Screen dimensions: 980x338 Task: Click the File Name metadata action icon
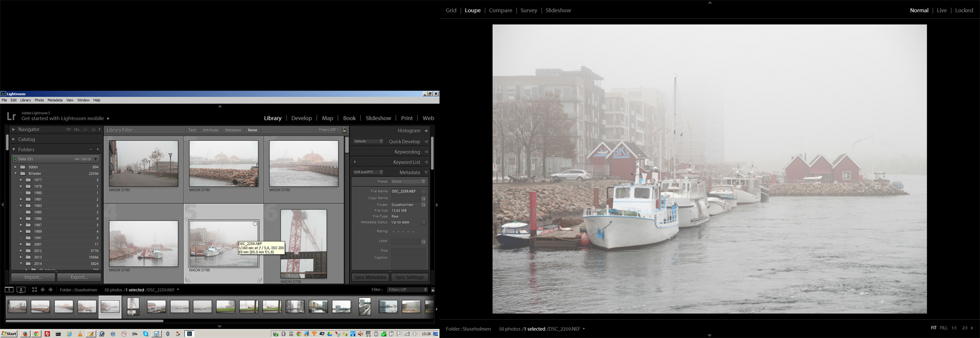424,191
